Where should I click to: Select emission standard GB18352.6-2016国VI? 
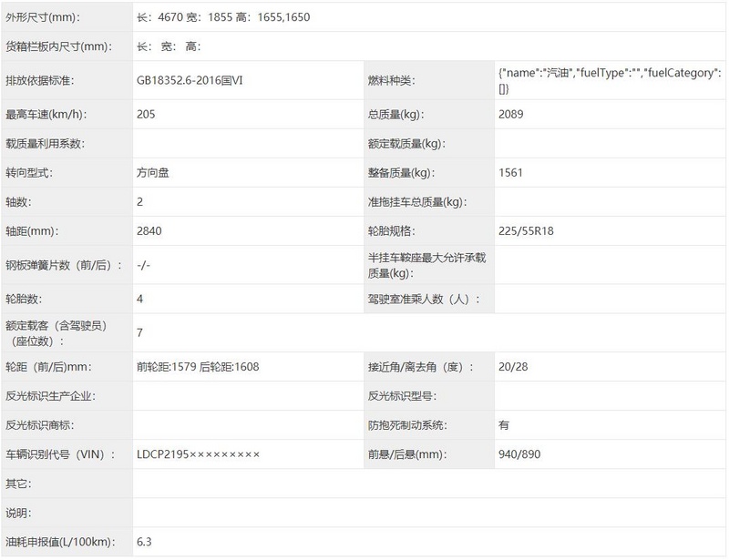[190, 80]
